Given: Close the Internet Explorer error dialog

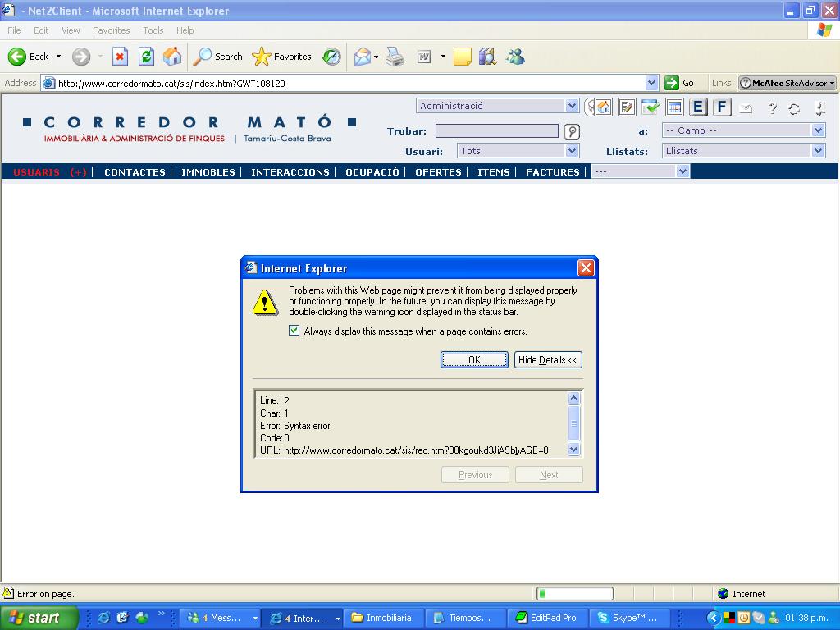Looking at the screenshot, I should click(x=586, y=268).
